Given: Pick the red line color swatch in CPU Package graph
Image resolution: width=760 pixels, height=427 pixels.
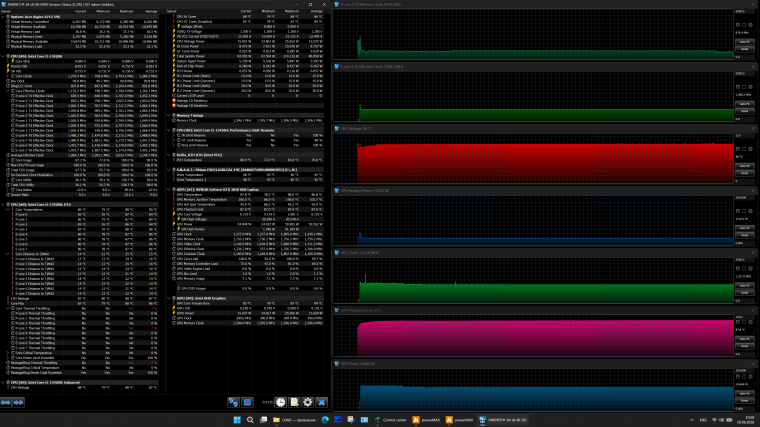Looking at the screenshot, I should (738, 149).
